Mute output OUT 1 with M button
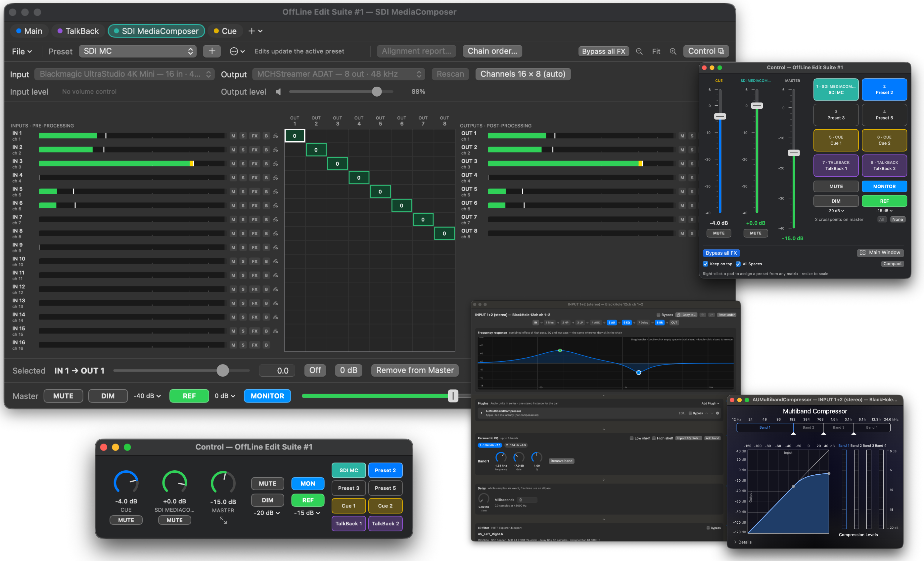The height and width of the screenshot is (561, 924). [682, 136]
